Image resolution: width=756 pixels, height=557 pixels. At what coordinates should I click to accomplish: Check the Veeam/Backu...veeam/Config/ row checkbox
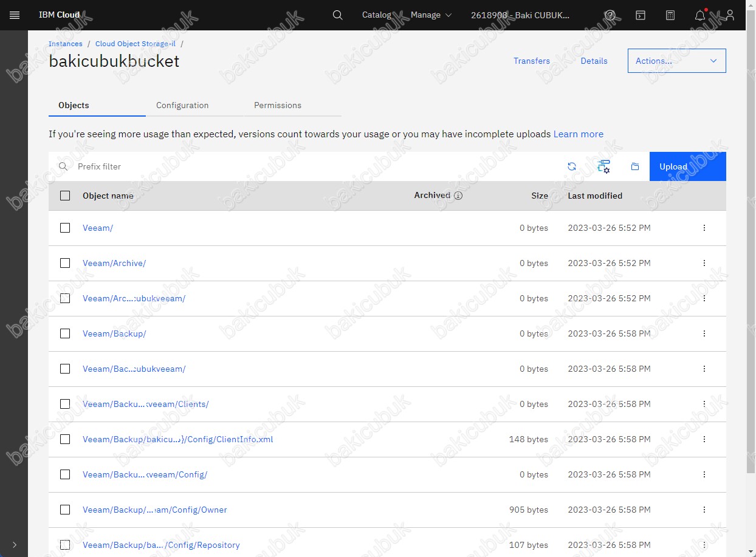65,474
